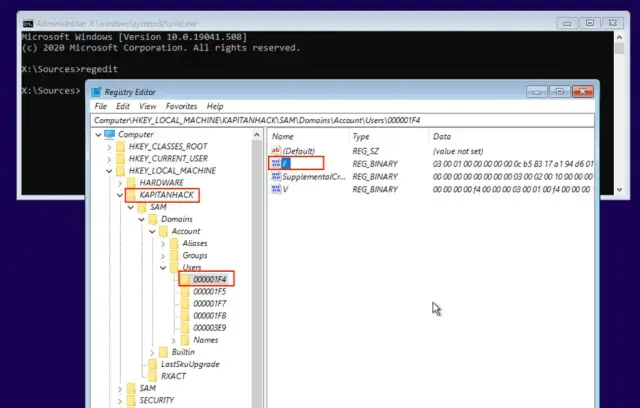Expand the Names subkey
The image size is (640, 408).
173,340
